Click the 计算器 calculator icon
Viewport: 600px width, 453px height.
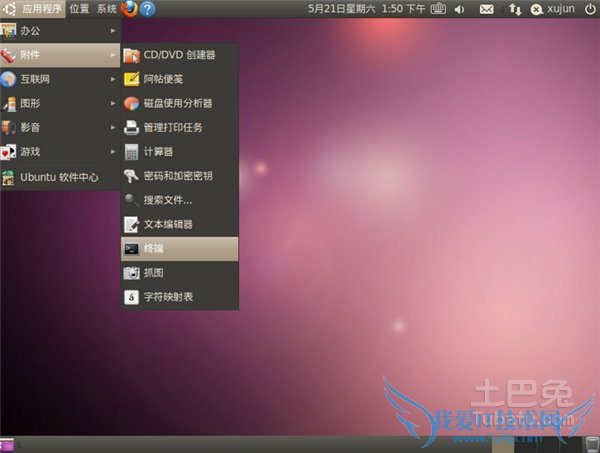(x=132, y=152)
